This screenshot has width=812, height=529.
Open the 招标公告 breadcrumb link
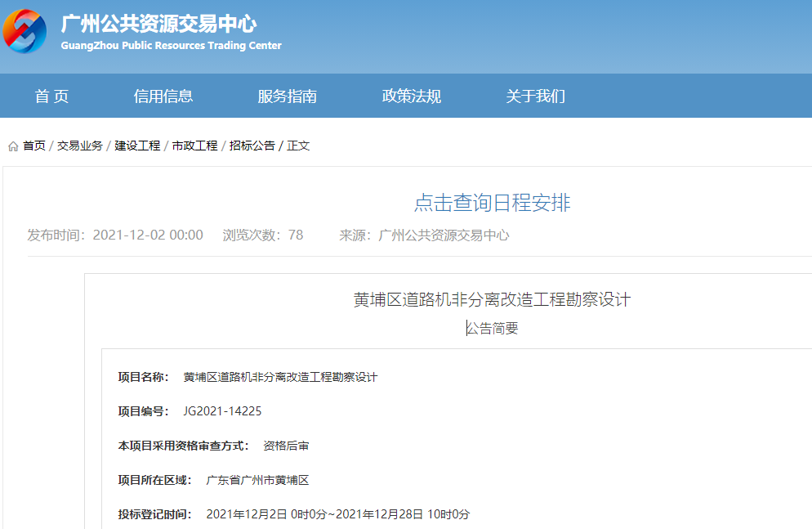[252, 146]
